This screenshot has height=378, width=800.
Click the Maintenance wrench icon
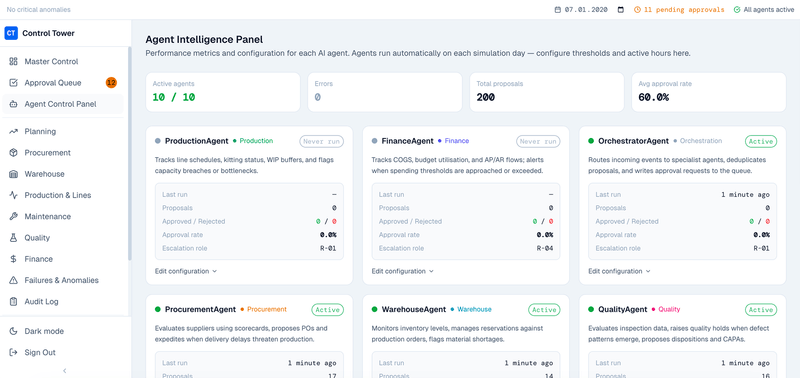coord(14,216)
